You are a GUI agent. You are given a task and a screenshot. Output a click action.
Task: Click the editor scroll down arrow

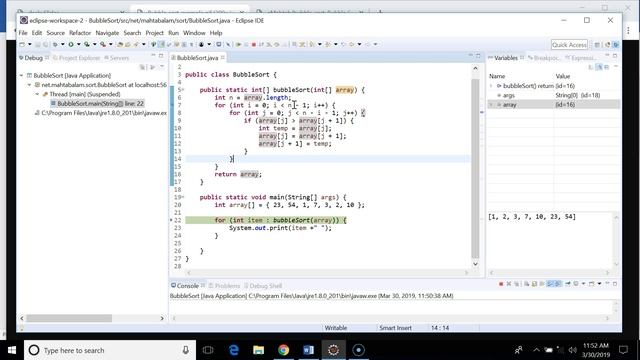click(475, 264)
